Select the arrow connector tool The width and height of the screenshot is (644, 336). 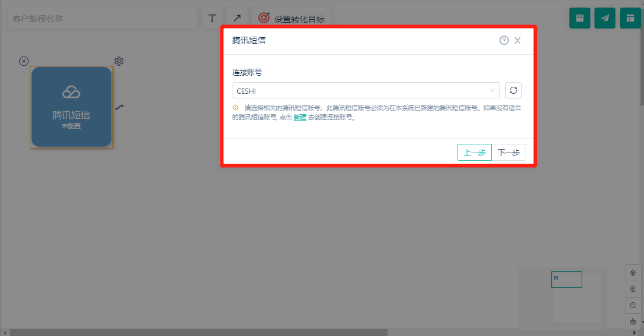237,18
